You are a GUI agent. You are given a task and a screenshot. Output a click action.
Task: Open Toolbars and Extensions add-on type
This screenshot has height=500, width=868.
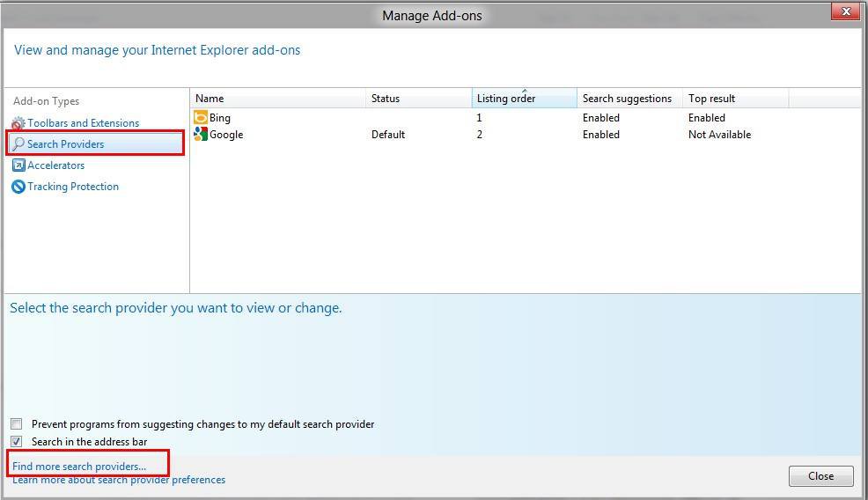tap(83, 123)
